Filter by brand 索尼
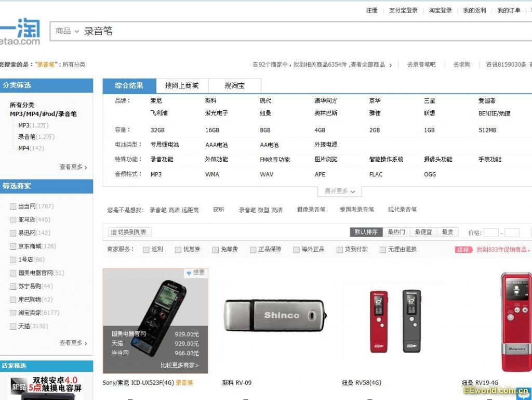Screen dimensions: 532x400 (x=156, y=101)
